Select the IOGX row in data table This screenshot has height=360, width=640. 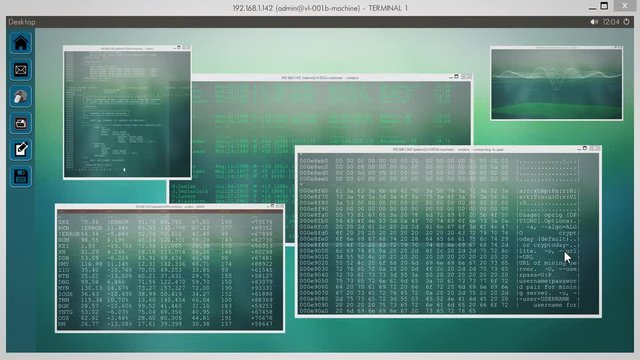[x=165, y=294]
